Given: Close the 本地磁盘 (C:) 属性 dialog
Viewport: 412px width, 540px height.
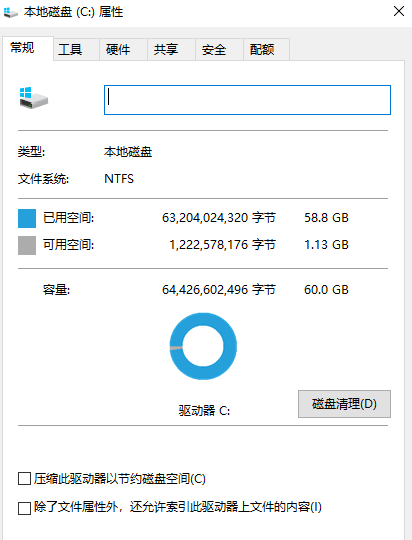Looking at the screenshot, I should [399, 11].
